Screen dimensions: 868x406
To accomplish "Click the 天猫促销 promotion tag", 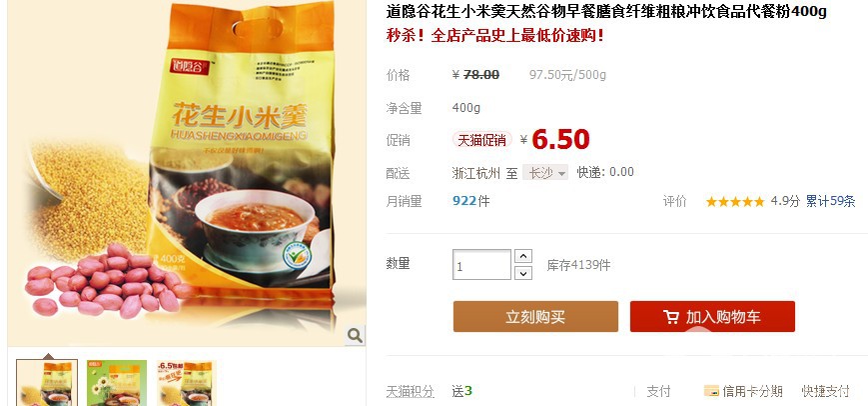I will pos(482,140).
